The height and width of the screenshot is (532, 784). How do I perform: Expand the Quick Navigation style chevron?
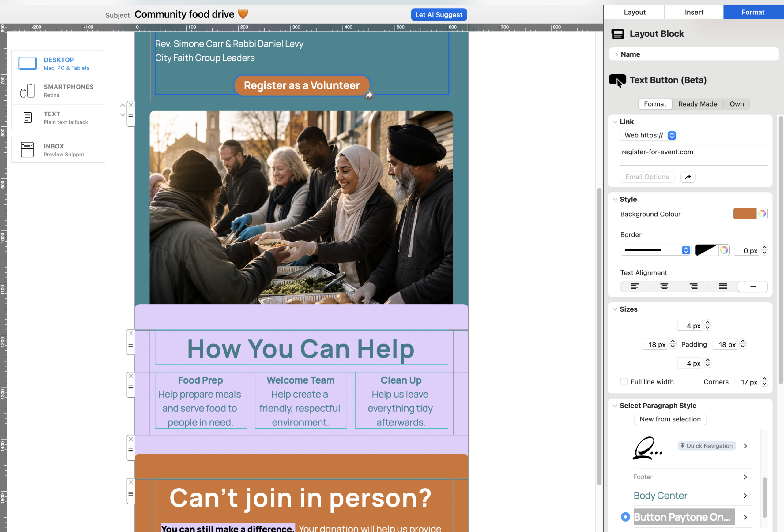[x=745, y=446]
